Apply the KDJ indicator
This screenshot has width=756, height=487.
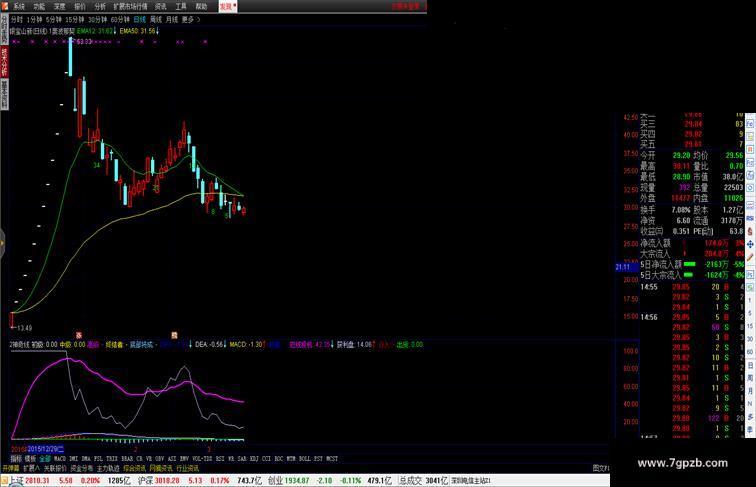[x=254, y=459]
